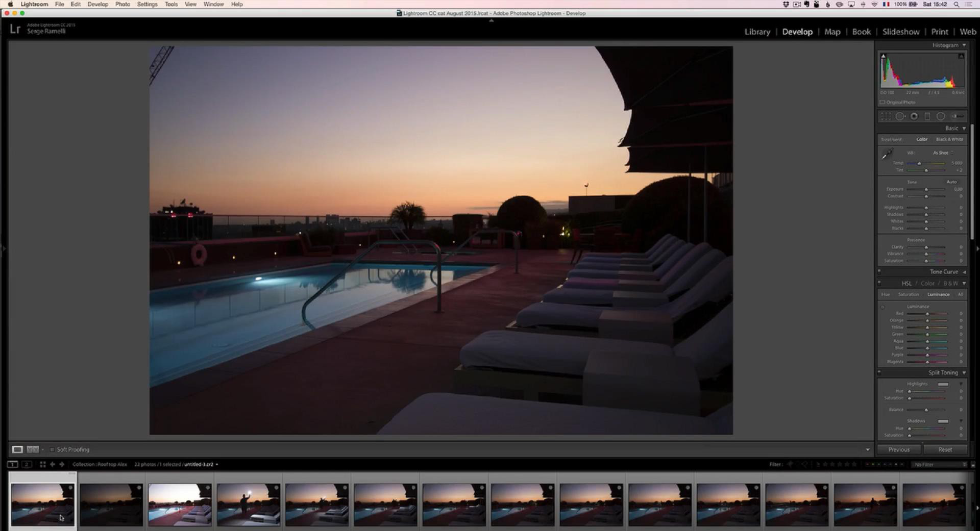Pick the White Balance eyedropper tool
This screenshot has width=980, height=531.
tap(888, 154)
